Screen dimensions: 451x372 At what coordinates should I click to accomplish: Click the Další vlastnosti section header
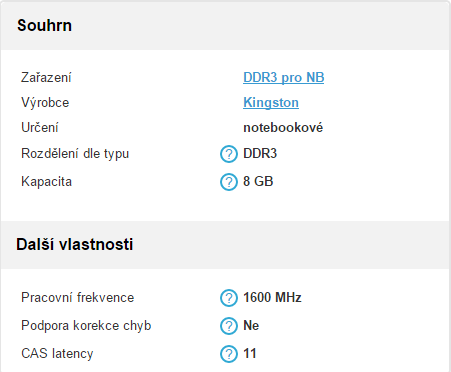75,244
